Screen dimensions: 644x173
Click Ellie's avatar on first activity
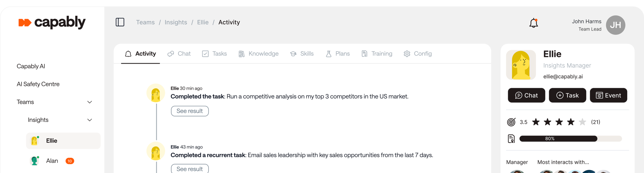pos(156,93)
